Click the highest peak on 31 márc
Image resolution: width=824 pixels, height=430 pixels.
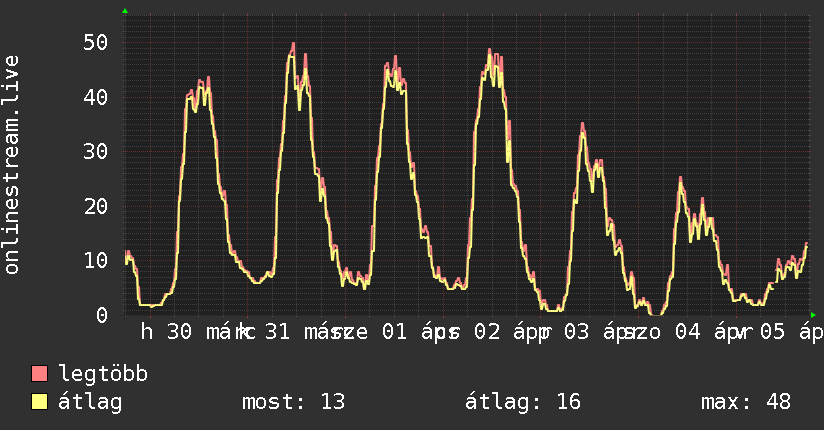coord(293,44)
